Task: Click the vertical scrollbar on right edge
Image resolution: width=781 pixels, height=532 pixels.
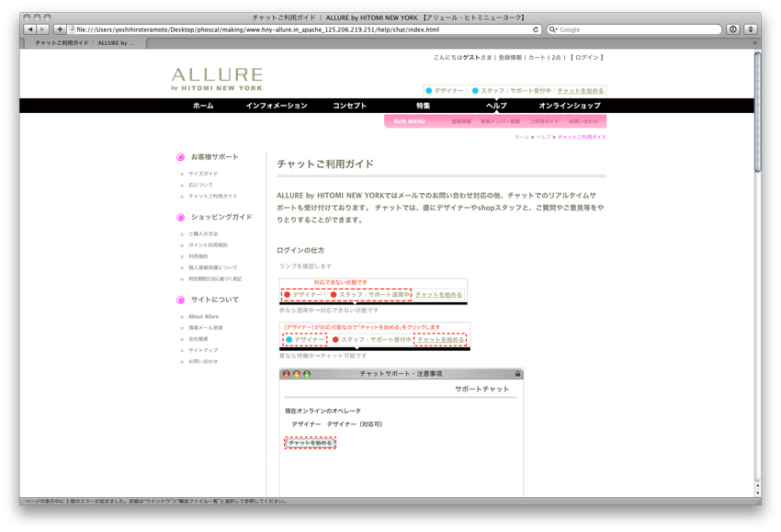Action: (x=757, y=110)
